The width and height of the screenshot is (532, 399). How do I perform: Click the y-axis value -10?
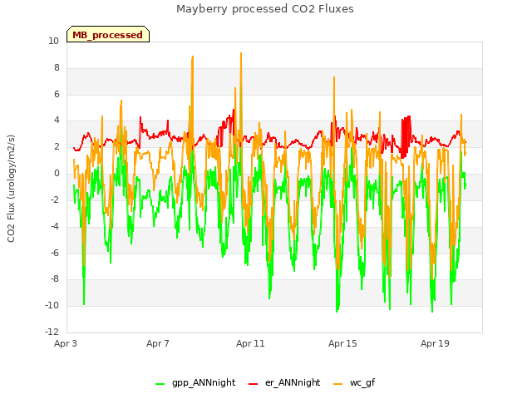(52, 305)
